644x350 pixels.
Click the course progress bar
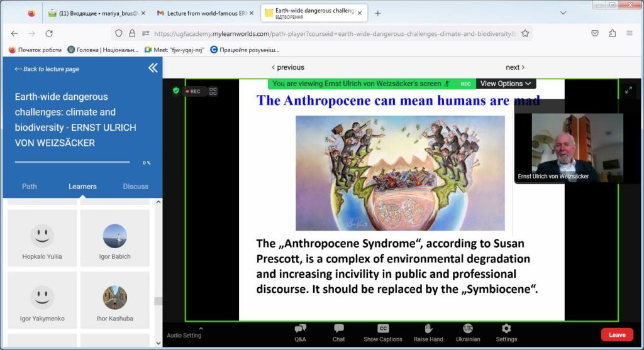(72, 162)
